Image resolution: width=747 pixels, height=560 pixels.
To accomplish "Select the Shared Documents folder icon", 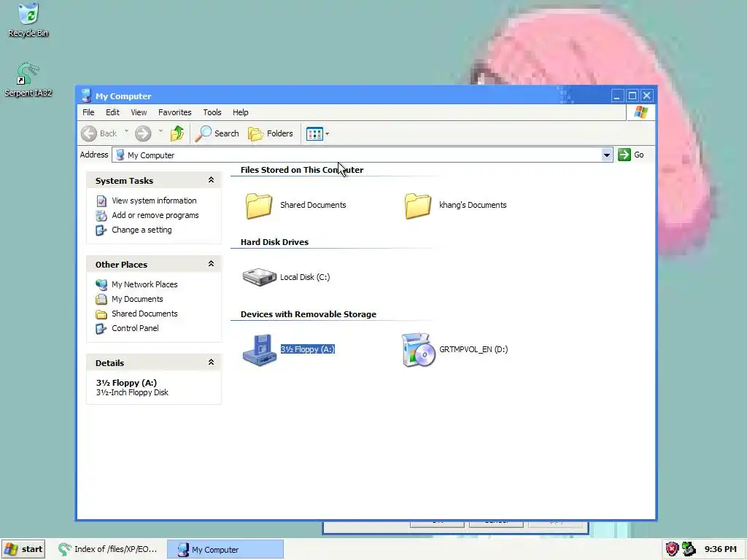I will pos(259,206).
